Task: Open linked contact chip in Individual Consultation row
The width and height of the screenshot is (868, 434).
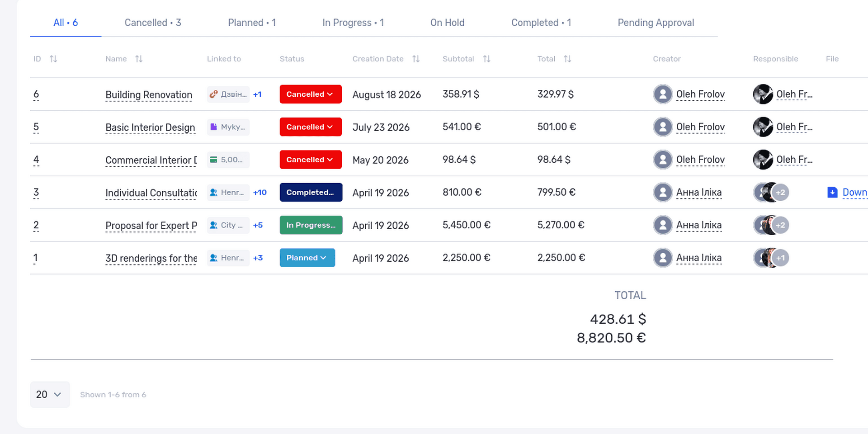Action: click(228, 193)
